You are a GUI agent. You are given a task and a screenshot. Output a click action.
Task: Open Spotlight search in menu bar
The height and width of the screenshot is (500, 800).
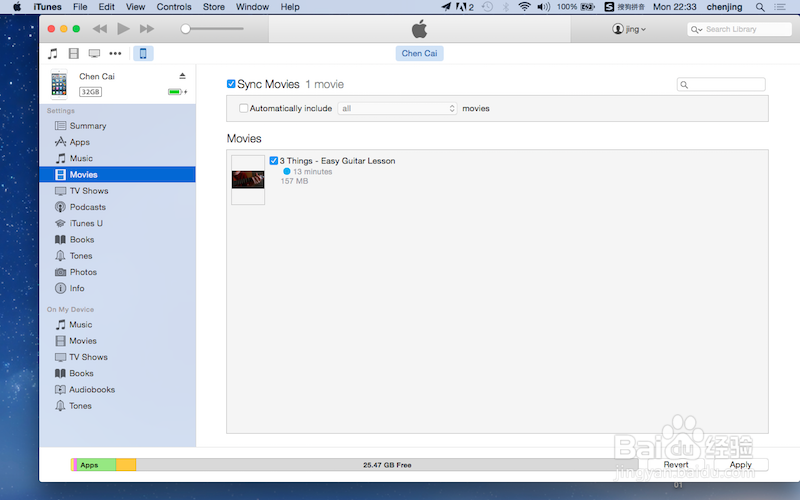point(760,7)
